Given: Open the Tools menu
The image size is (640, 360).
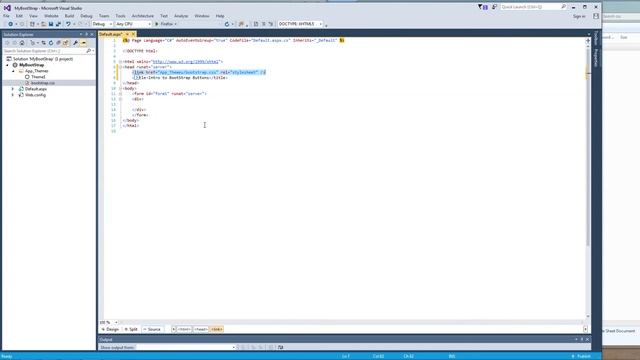Looking at the screenshot, I should [120, 16].
